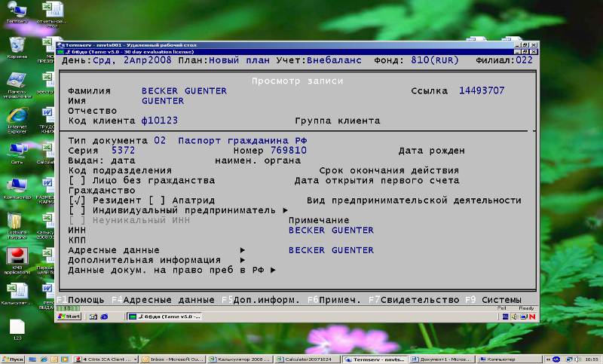The image size is (603, 364).
Task: Click the red N tray icon in remote session
Action: [x=532, y=317]
